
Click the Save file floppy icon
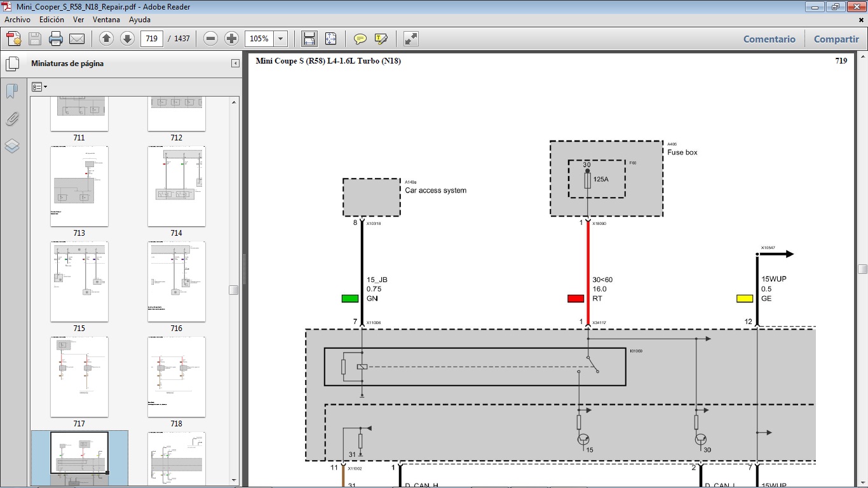(35, 39)
